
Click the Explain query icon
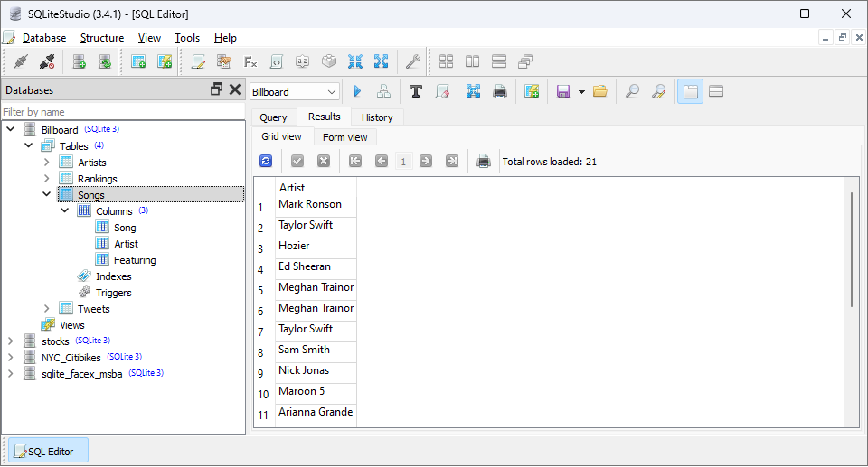point(383,91)
